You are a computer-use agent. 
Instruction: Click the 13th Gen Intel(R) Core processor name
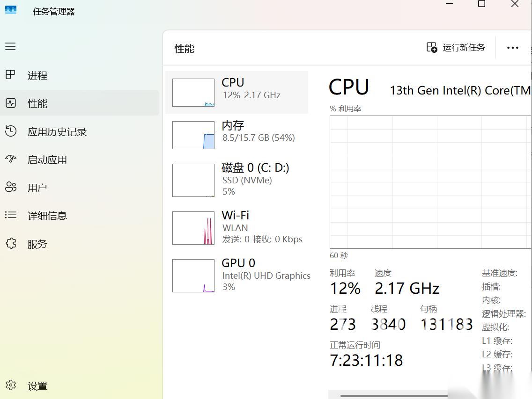tap(460, 91)
